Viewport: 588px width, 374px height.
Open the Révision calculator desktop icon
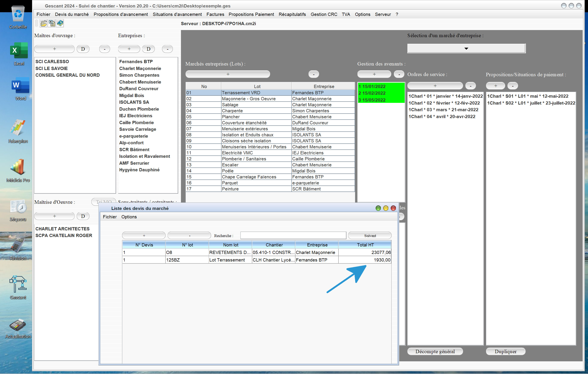coord(18,249)
